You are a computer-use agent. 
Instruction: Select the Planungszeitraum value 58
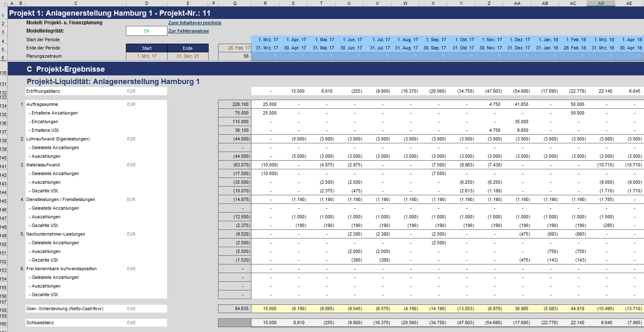[x=235, y=56]
